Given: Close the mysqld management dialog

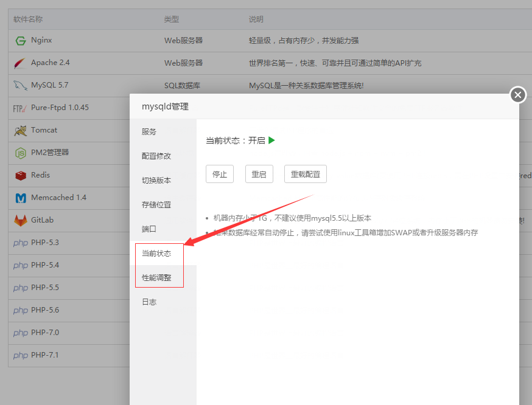Looking at the screenshot, I should 518,95.
